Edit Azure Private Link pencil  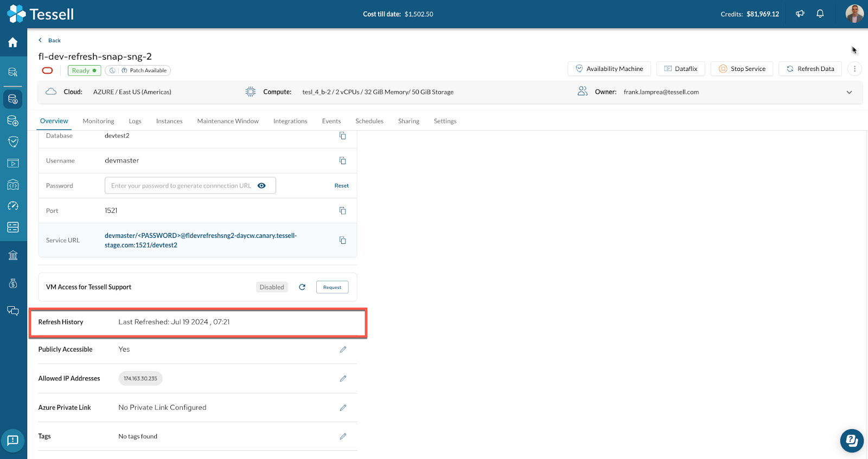pos(343,408)
